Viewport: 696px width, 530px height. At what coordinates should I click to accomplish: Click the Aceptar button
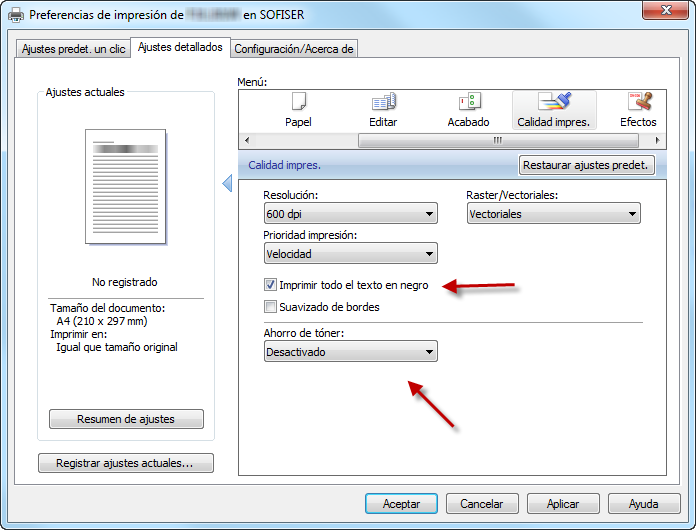tap(400, 503)
